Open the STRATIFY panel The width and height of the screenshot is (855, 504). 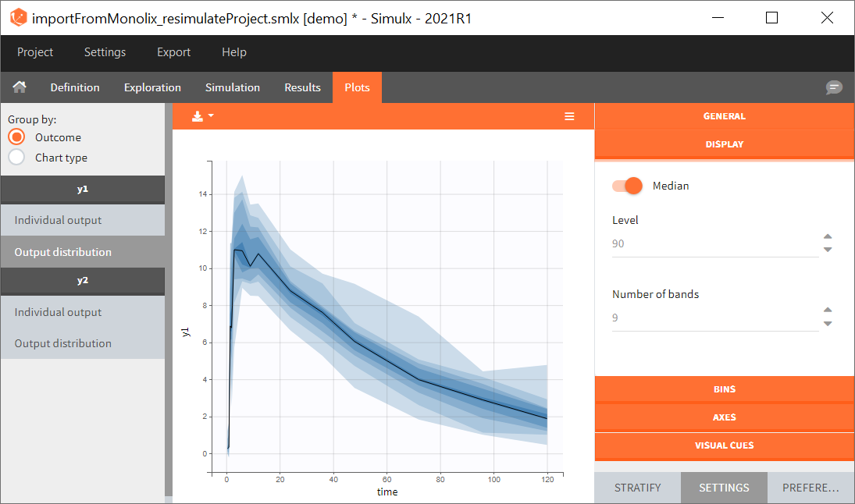637,488
